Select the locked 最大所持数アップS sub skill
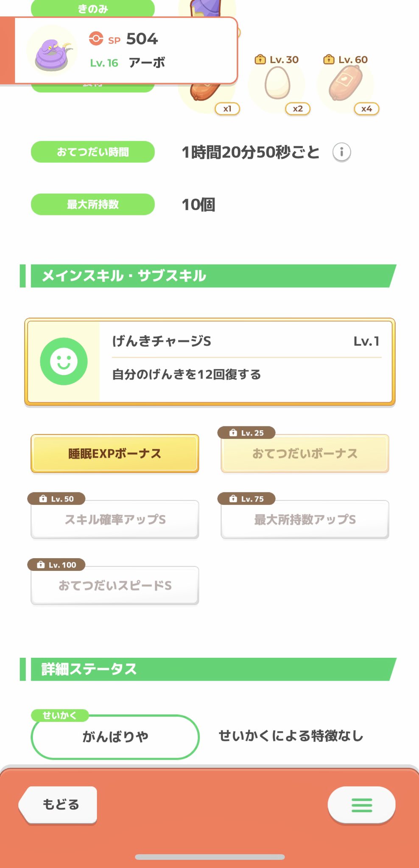The height and width of the screenshot is (868, 419). pos(304,519)
